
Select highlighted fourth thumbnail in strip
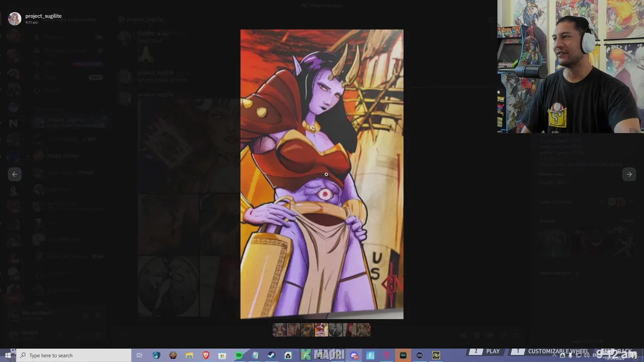click(x=321, y=330)
